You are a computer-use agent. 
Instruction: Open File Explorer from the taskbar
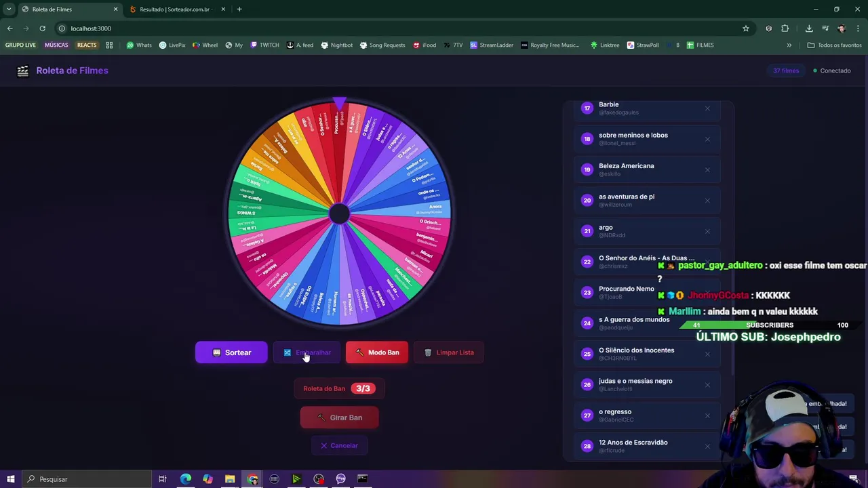click(230, 479)
